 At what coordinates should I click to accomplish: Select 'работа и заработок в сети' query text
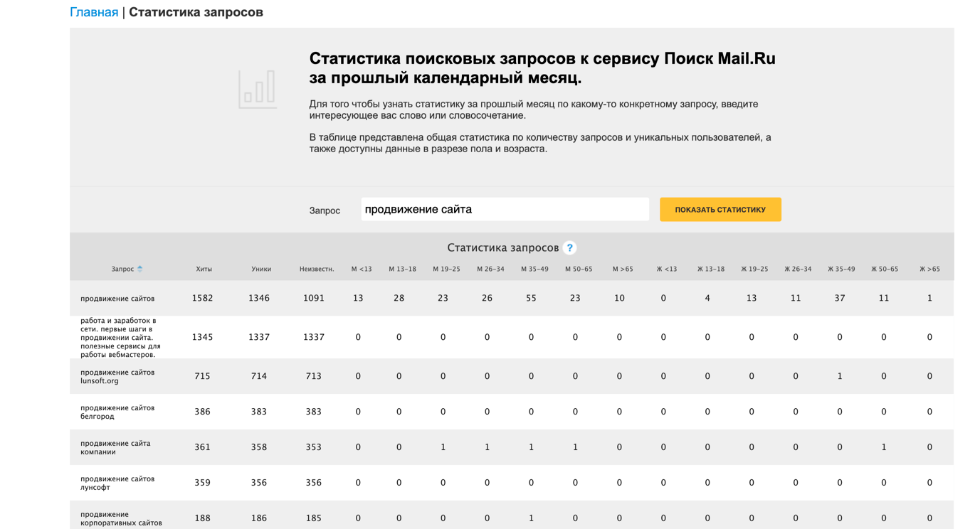click(x=120, y=337)
